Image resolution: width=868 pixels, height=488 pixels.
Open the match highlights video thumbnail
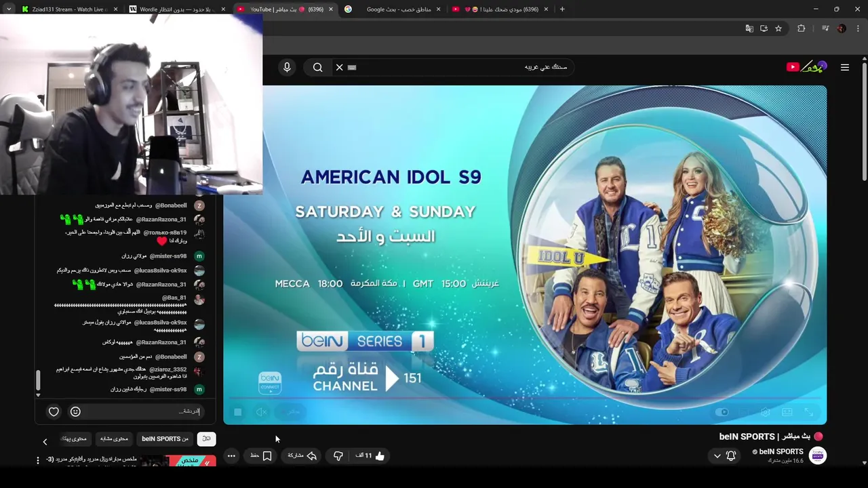tap(178, 461)
